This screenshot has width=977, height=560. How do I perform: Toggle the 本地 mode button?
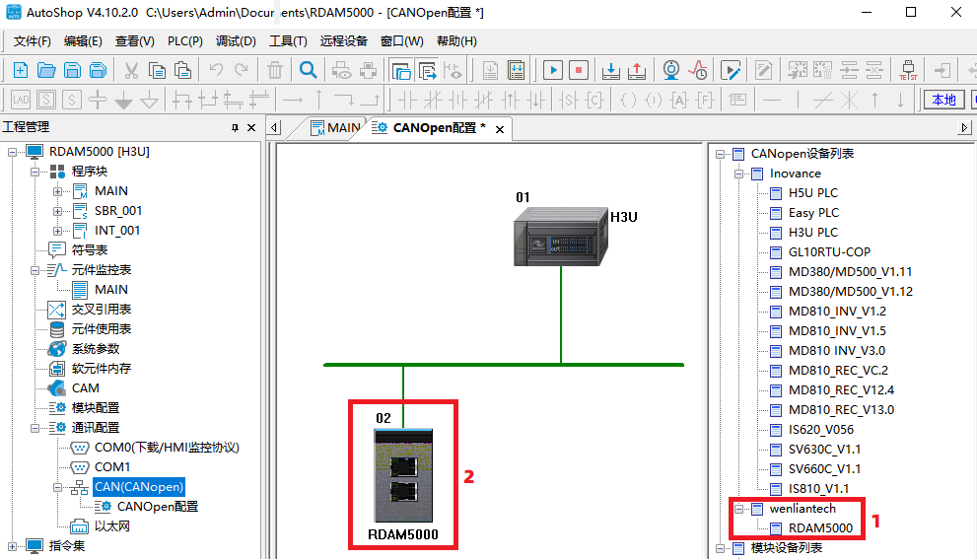(943, 100)
